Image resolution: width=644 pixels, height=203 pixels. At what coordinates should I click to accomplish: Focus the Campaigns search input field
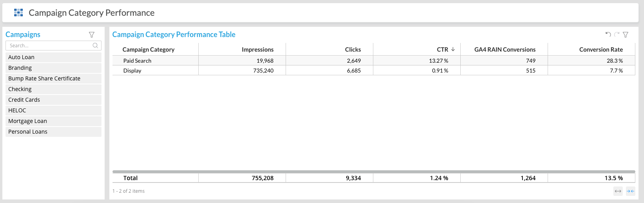click(x=49, y=46)
